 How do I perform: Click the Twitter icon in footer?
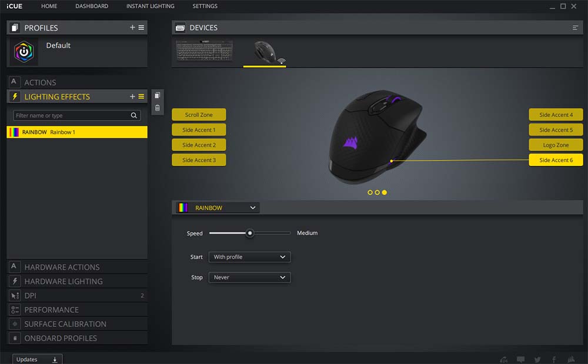click(x=537, y=359)
